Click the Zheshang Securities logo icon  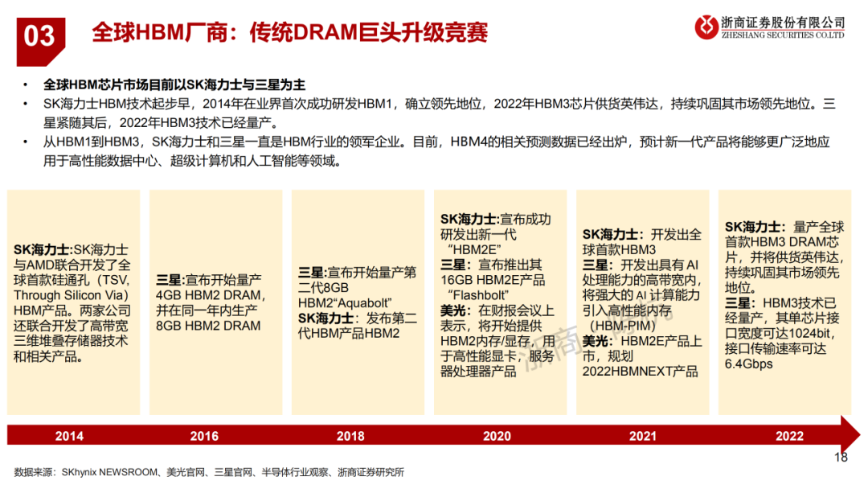click(706, 27)
